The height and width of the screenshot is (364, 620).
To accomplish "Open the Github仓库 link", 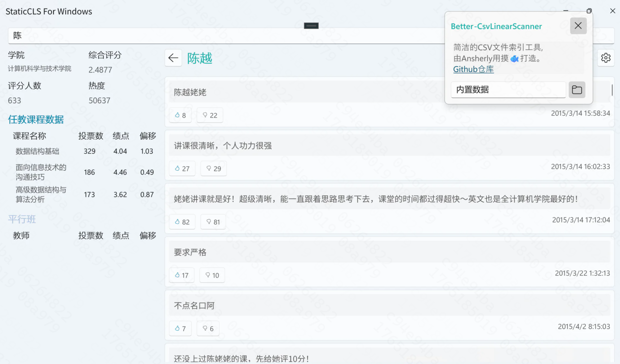I will pyautogui.click(x=473, y=69).
